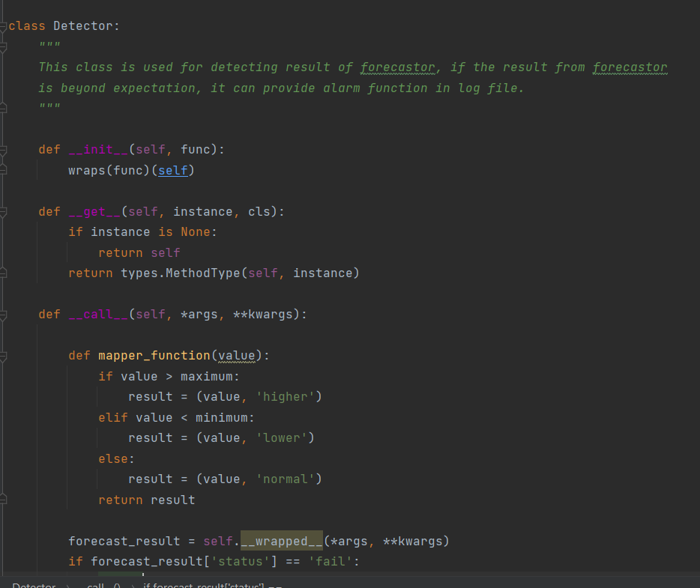Fold the __get__ method in the gutter

pos(3,212)
